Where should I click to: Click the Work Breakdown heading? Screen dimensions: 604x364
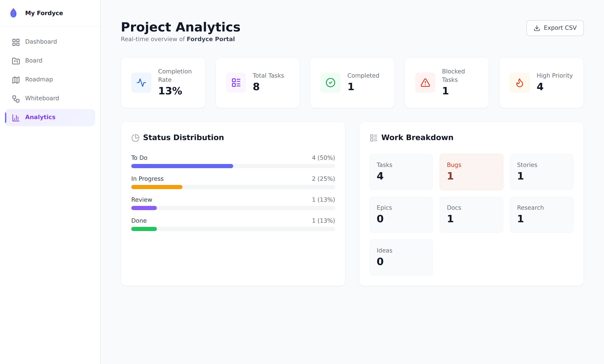coord(417,138)
